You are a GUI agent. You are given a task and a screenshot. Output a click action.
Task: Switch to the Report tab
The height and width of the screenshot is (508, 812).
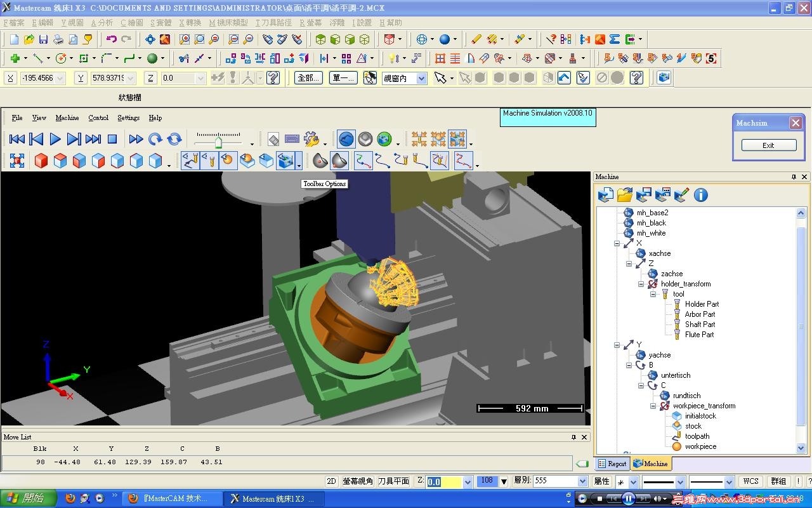coord(612,464)
